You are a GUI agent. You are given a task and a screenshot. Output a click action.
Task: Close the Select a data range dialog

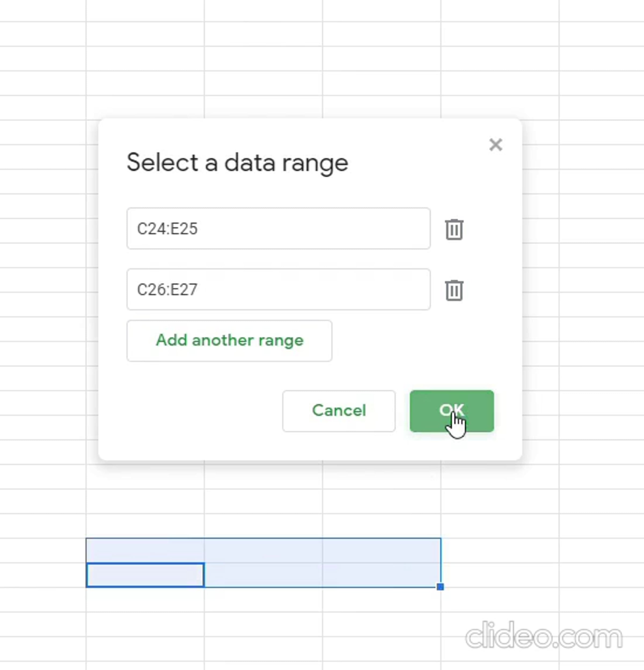click(495, 145)
